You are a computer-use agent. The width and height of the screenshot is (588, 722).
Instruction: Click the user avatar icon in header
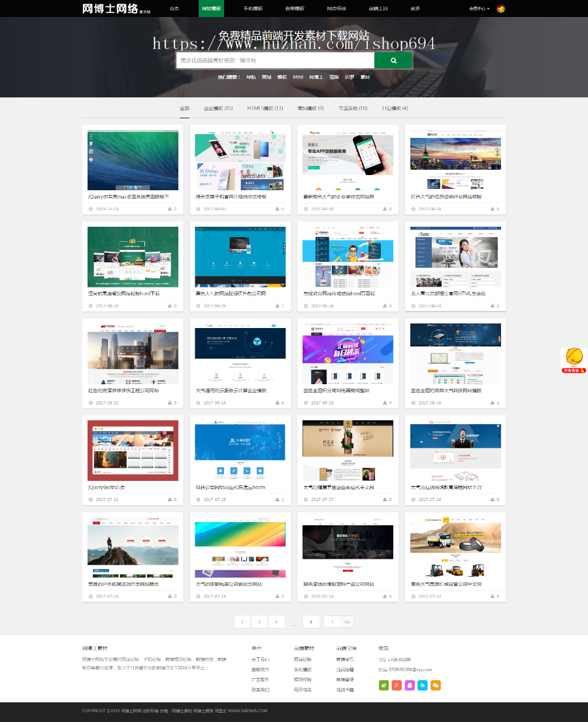click(500, 8)
